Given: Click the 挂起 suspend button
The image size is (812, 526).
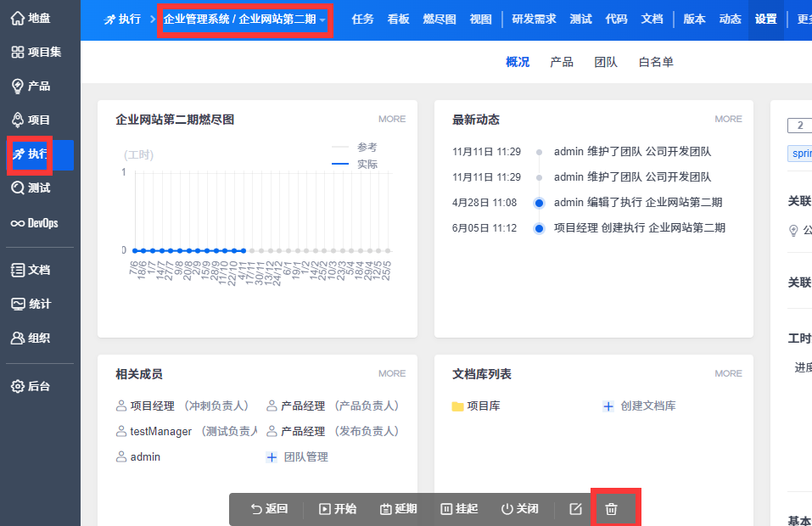Looking at the screenshot, I should (459, 509).
